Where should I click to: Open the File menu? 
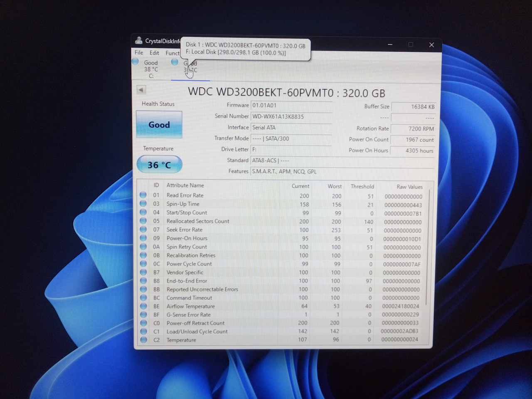coord(139,53)
